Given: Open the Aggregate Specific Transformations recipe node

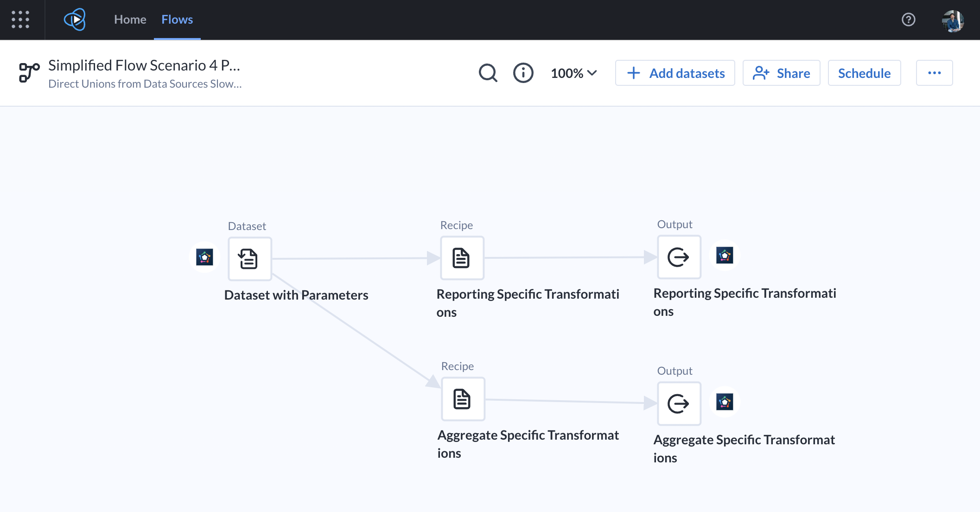Looking at the screenshot, I should coord(463,399).
